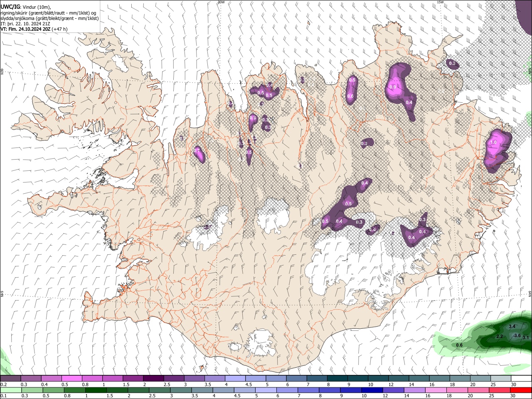Click the '0.2' label in upper snow legend
The image size is (532, 399).
point(3,384)
